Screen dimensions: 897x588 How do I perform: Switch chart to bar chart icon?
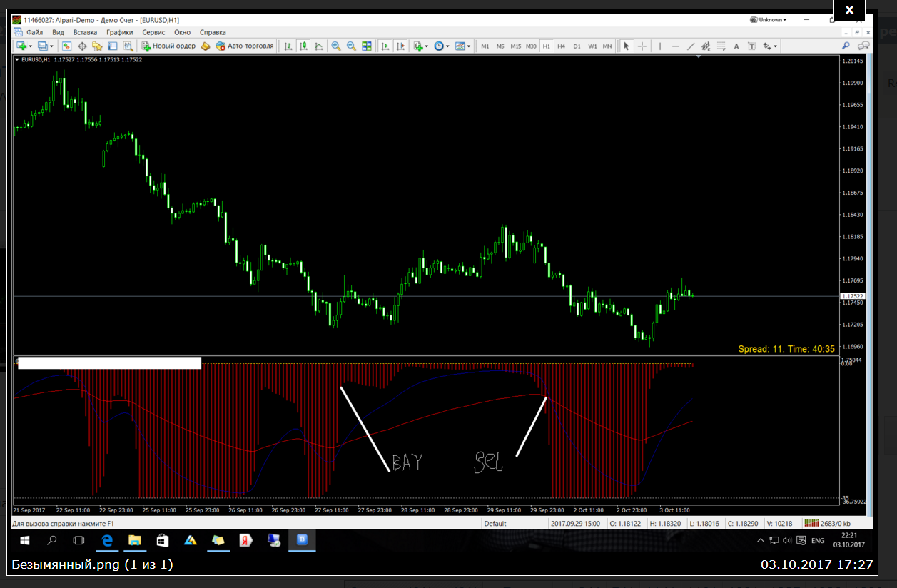click(x=288, y=46)
